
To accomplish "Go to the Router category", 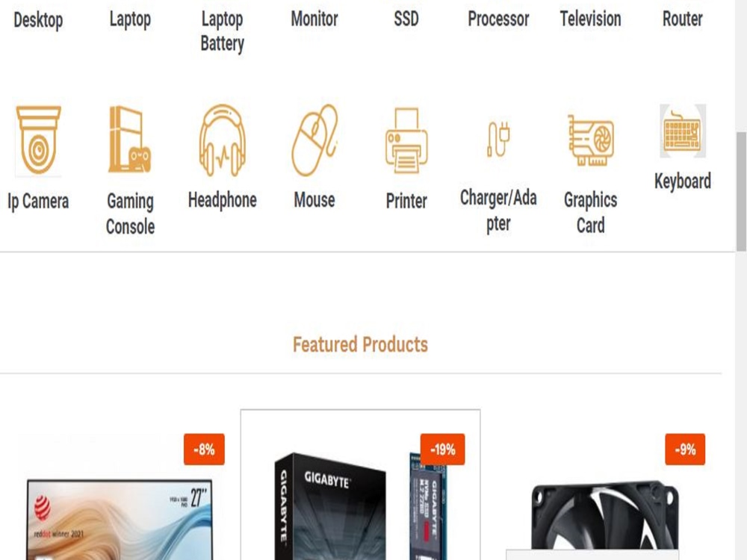I will [683, 19].
